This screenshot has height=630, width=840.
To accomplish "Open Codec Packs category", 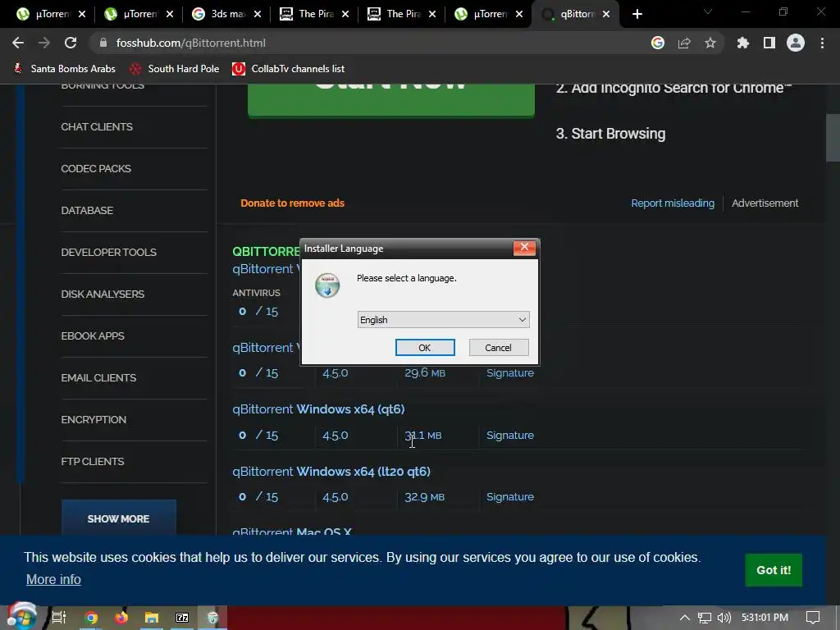I will tap(96, 169).
